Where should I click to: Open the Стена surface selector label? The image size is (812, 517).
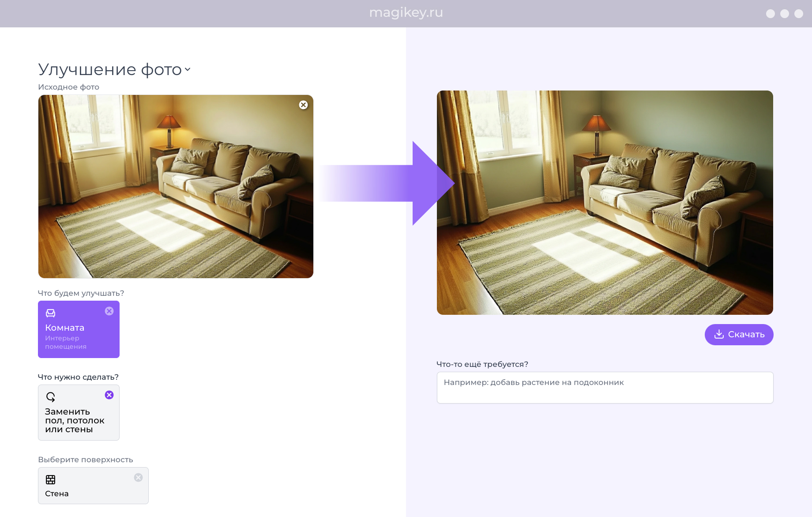[57, 494]
